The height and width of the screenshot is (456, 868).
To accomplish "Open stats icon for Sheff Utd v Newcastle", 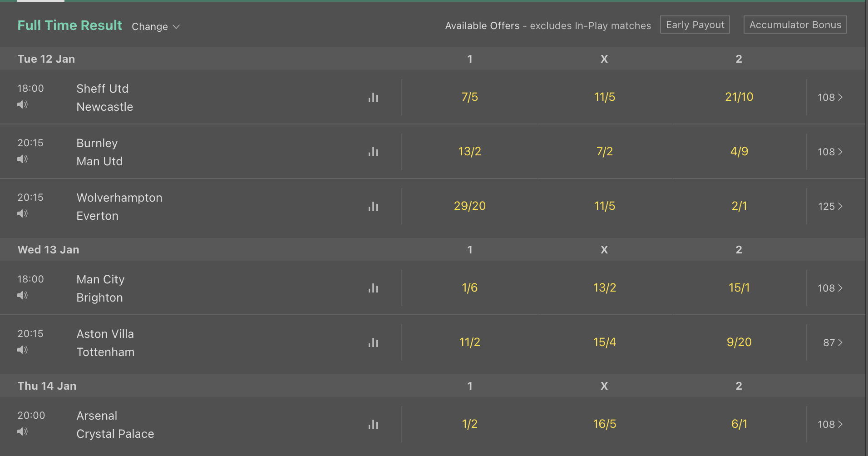I will [373, 97].
